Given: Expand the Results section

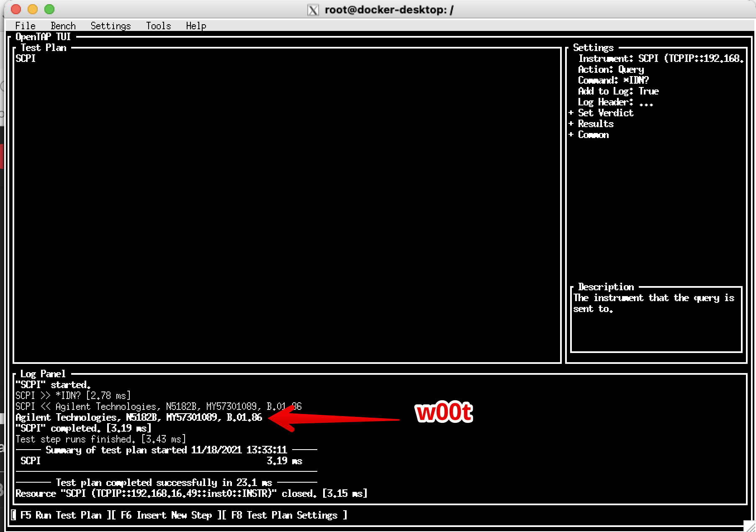Looking at the screenshot, I should tap(591, 124).
